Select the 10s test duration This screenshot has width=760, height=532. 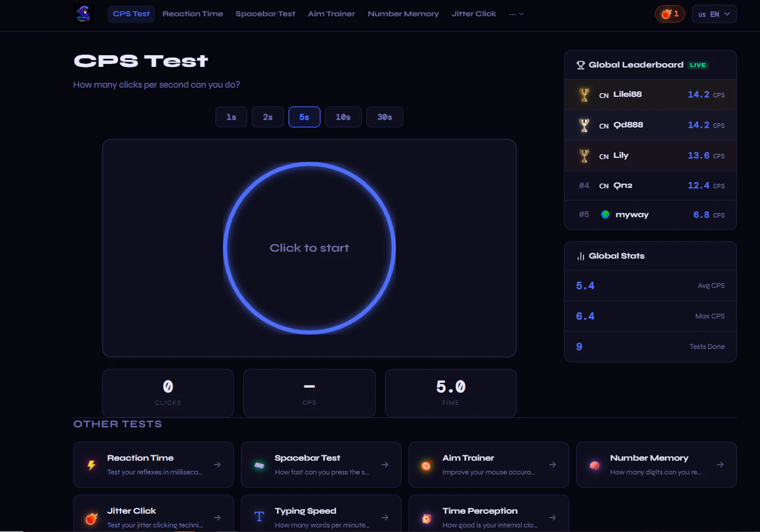tap(343, 117)
